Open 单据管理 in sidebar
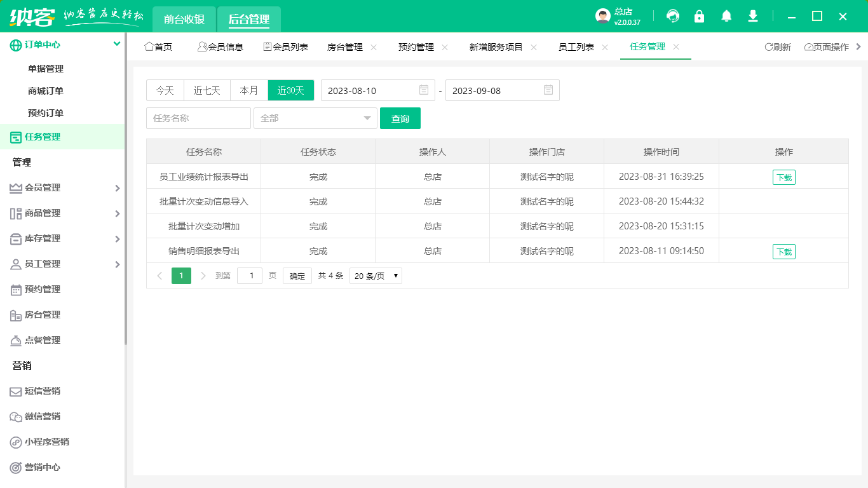The height and width of the screenshot is (488, 868). (x=46, y=69)
